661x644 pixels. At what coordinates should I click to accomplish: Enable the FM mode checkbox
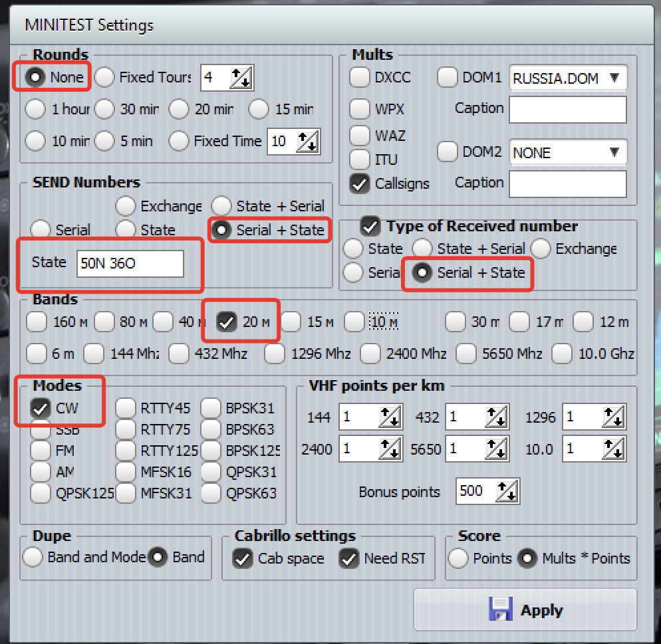click(x=41, y=450)
